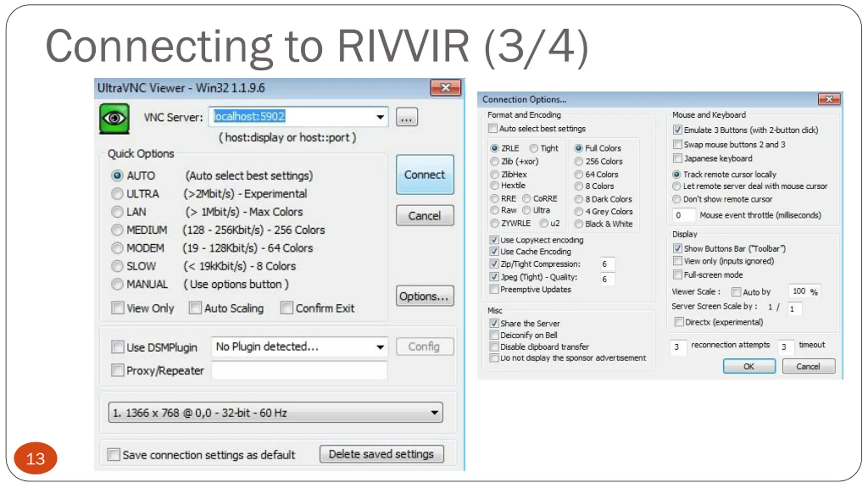This screenshot has height=488, width=868.
Task: Select Don't show remote cursor
Action: coord(676,199)
